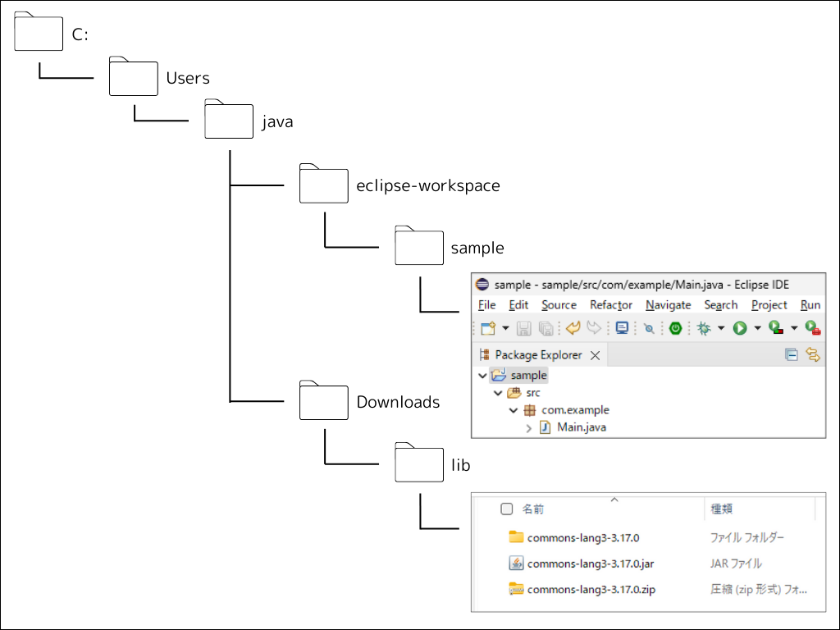Select the sample project label in Package Explorer
The height and width of the screenshot is (630, 840).
(529, 375)
